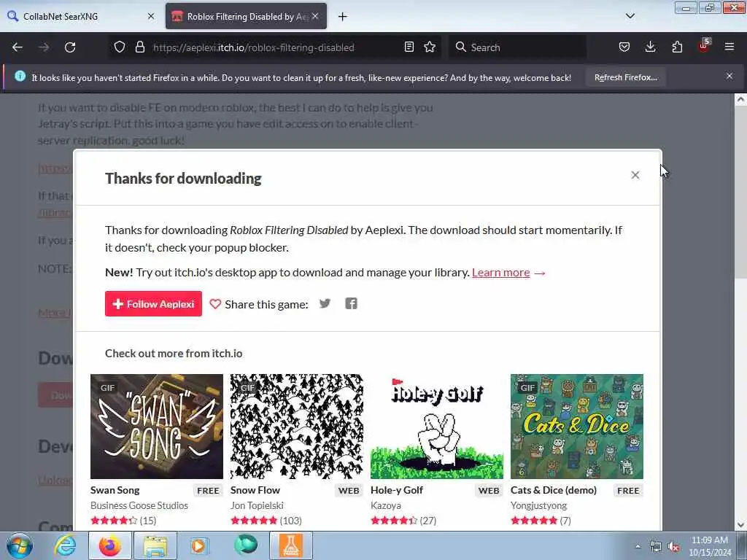Click the WEB tag on Snow Flow
Viewport: 747px width, 560px height.
click(x=349, y=491)
